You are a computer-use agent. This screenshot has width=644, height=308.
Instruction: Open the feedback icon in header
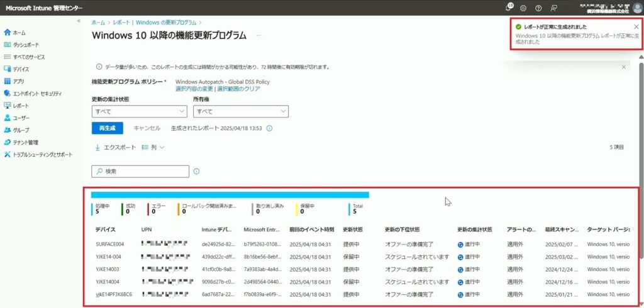tap(553, 8)
